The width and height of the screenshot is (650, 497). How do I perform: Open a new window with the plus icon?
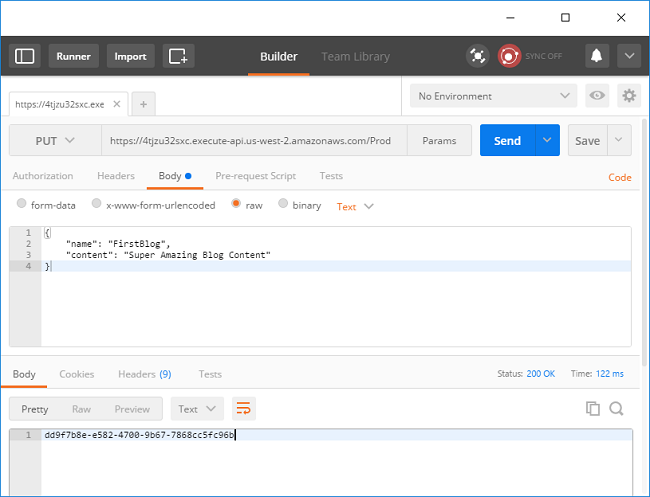click(178, 56)
